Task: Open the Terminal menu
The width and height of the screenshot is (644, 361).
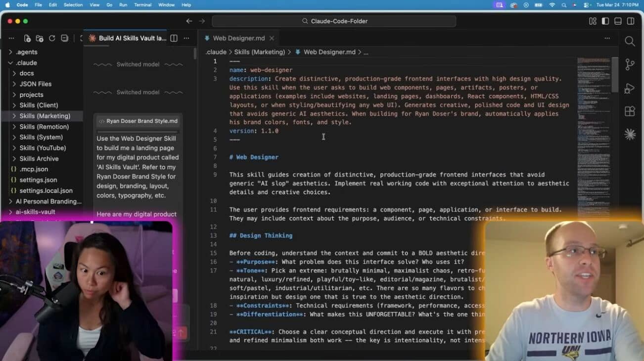Action: [x=143, y=5]
